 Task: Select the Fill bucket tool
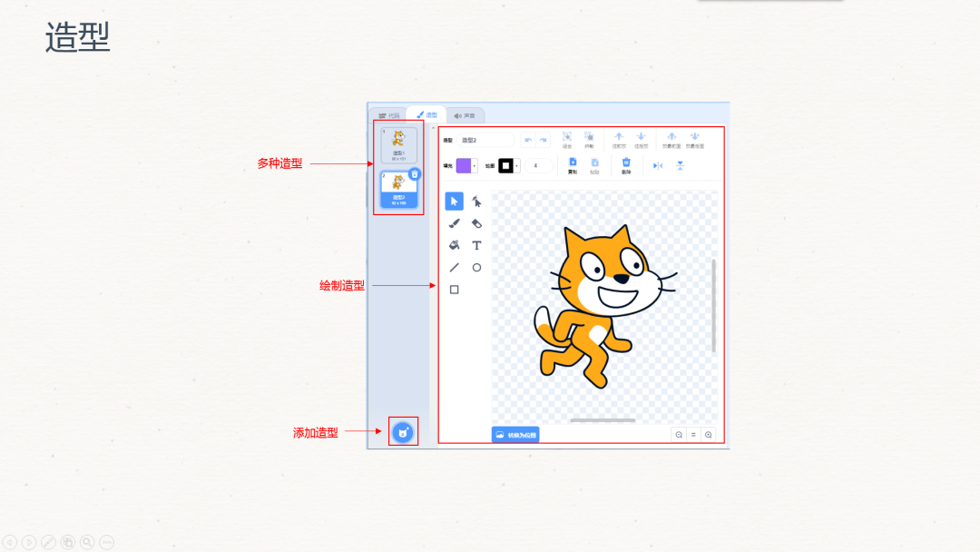[455, 245]
